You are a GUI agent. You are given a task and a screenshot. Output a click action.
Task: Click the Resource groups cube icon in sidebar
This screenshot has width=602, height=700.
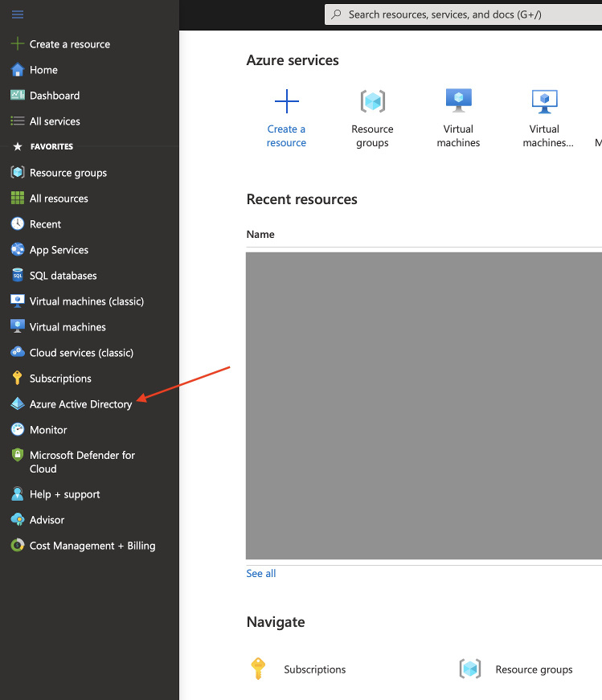click(18, 172)
